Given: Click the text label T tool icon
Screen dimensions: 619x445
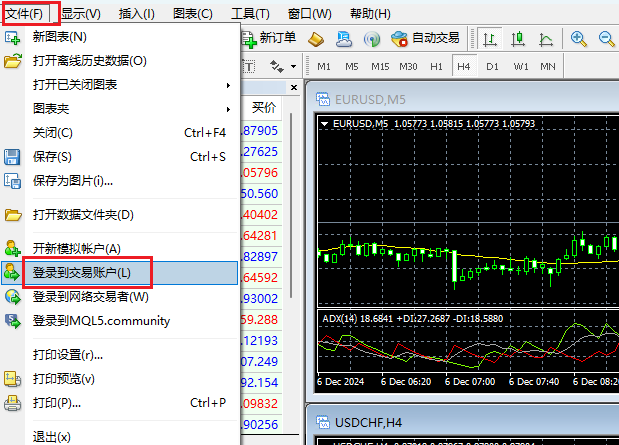Looking at the screenshot, I should (x=249, y=67).
